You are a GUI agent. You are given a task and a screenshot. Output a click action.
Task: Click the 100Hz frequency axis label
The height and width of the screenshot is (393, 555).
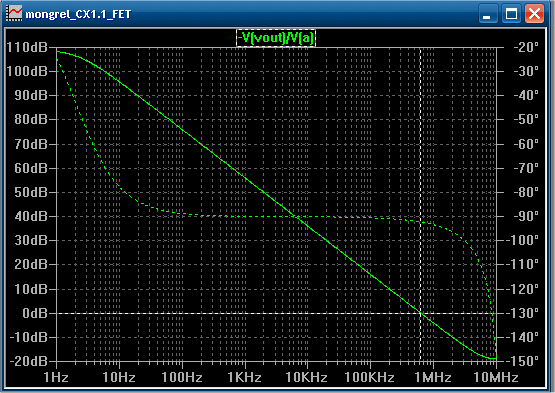tap(182, 377)
